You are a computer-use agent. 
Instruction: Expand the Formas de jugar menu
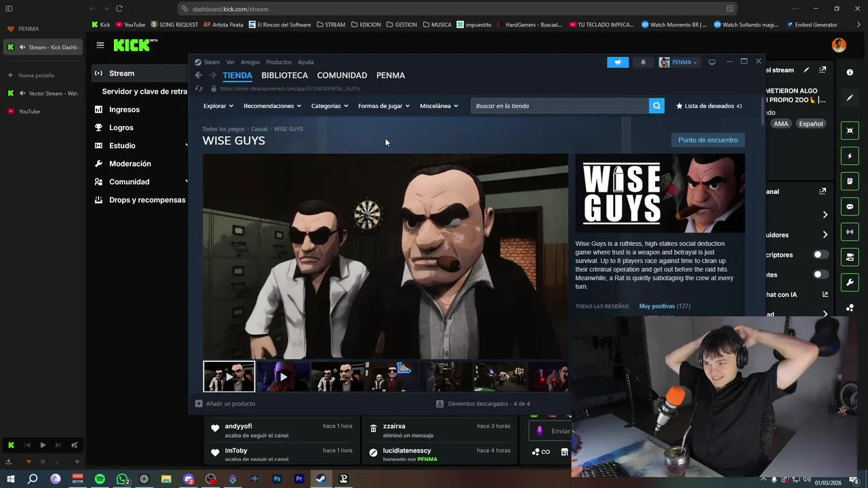tap(384, 106)
